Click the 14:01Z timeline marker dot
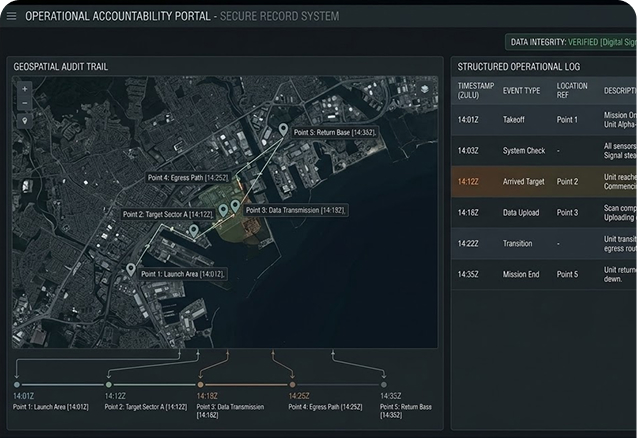Screen dimensions: 637x439 pos(17,384)
